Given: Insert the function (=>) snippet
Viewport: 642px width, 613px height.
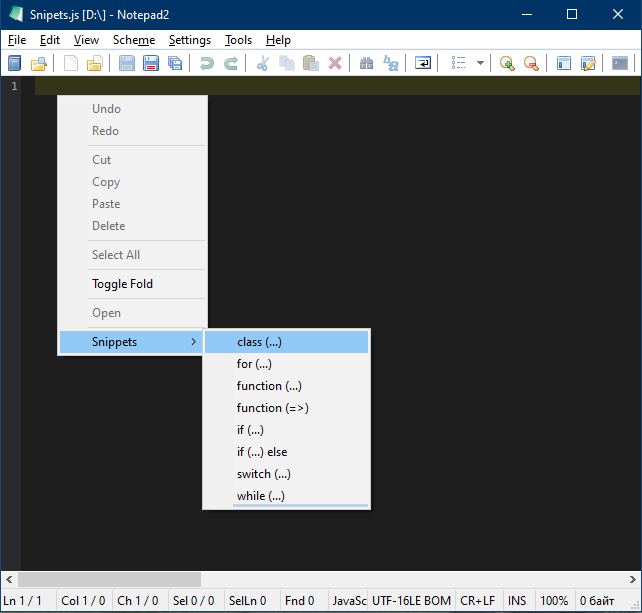Looking at the screenshot, I should click(x=286, y=408).
